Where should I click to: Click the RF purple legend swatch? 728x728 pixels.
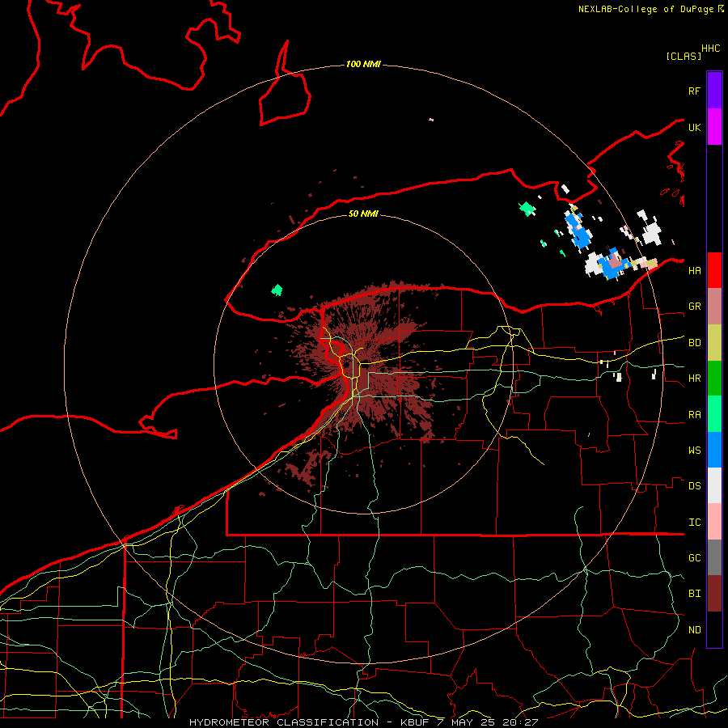[x=714, y=90]
